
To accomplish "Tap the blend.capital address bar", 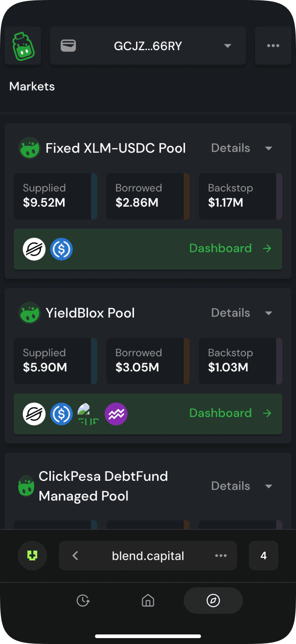I will [x=148, y=556].
